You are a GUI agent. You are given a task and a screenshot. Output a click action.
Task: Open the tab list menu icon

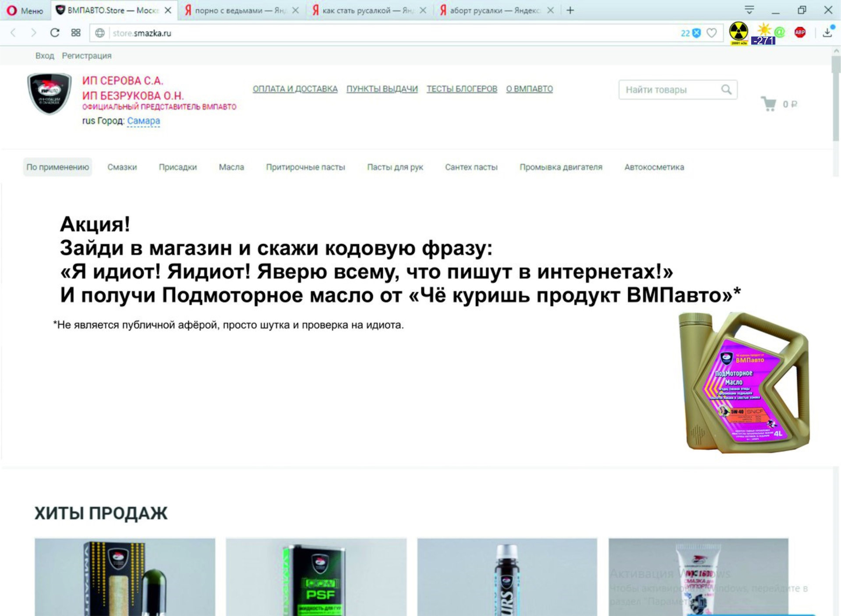[x=749, y=10]
